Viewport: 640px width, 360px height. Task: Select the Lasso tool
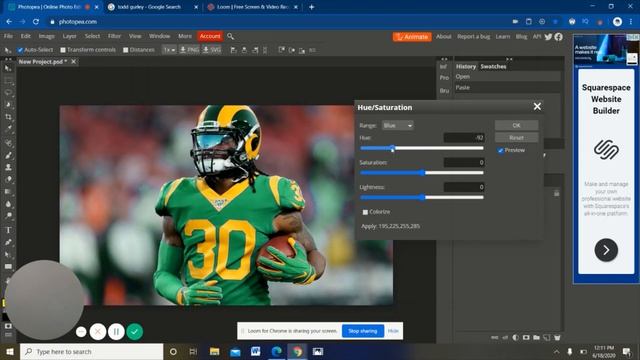[x=8, y=93]
